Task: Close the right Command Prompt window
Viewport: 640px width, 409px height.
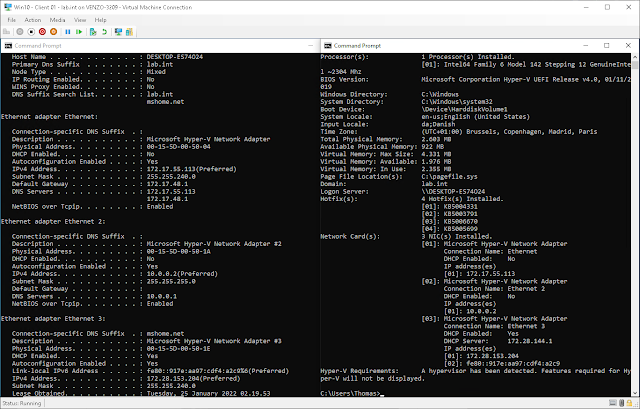Action: pyautogui.click(x=628, y=46)
